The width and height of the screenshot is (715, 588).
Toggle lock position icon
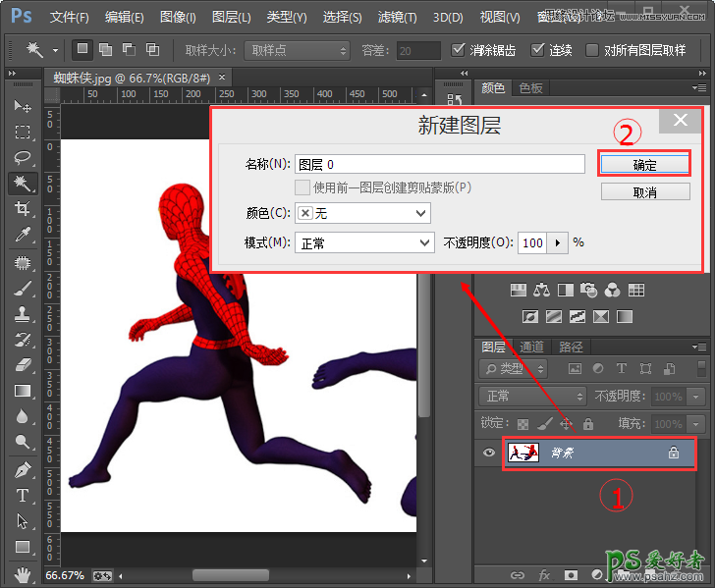point(566,424)
